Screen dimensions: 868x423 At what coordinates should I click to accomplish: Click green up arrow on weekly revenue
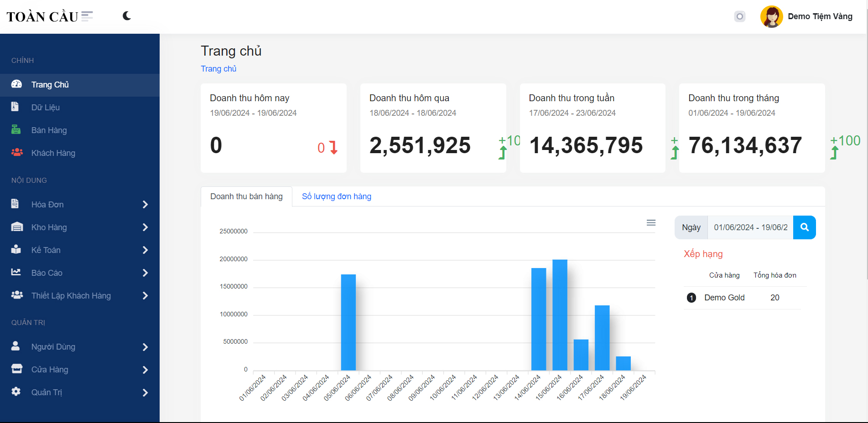tap(675, 153)
